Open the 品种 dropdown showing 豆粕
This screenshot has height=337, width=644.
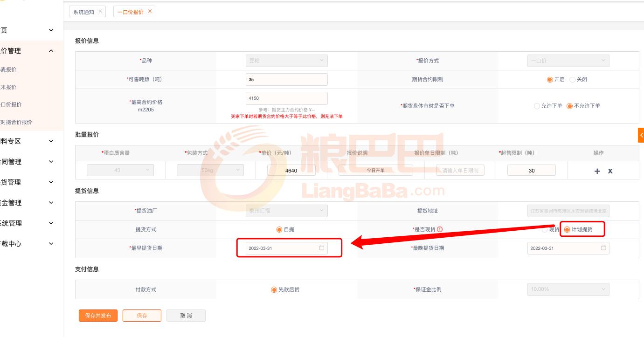(x=286, y=61)
